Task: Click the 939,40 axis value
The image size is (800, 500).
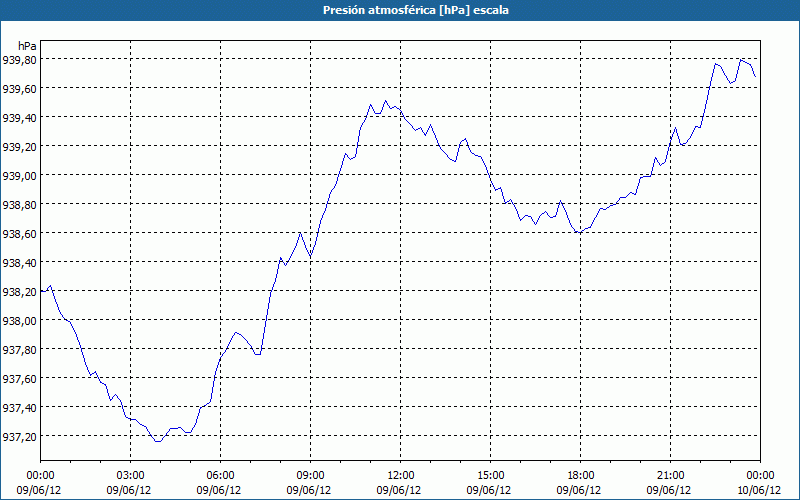Action: 19,118
